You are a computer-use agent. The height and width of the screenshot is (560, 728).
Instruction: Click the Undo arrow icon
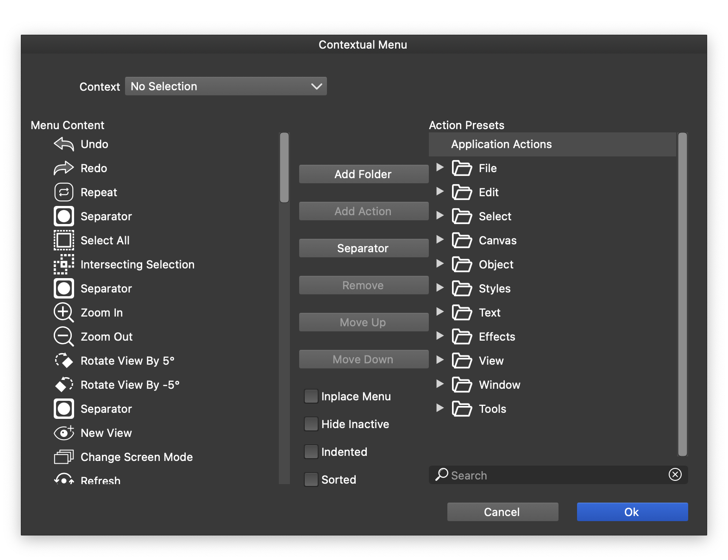pos(63,144)
